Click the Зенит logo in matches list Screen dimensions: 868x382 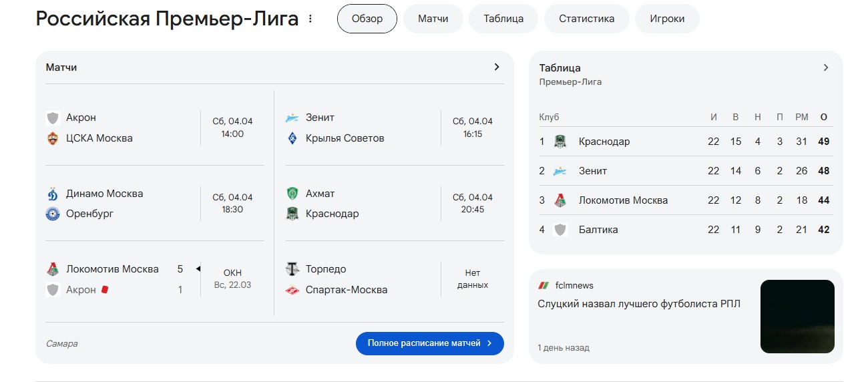(292, 118)
